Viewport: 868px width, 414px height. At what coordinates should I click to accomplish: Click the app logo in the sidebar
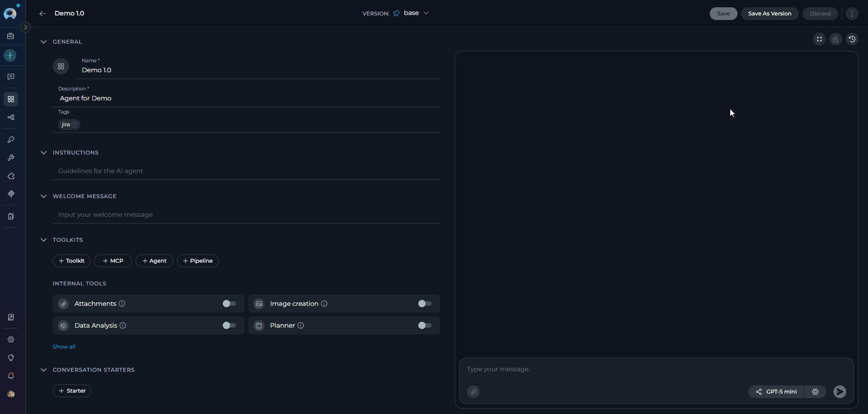pos(10,13)
